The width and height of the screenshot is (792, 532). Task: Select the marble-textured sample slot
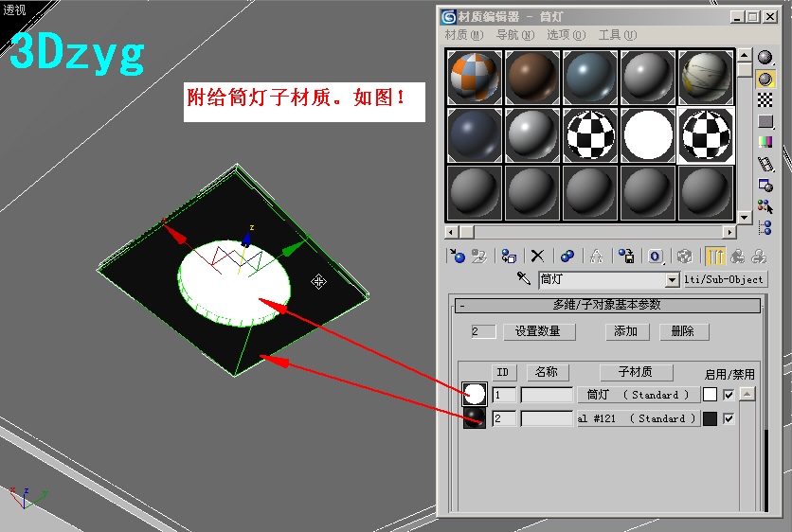pos(706,78)
